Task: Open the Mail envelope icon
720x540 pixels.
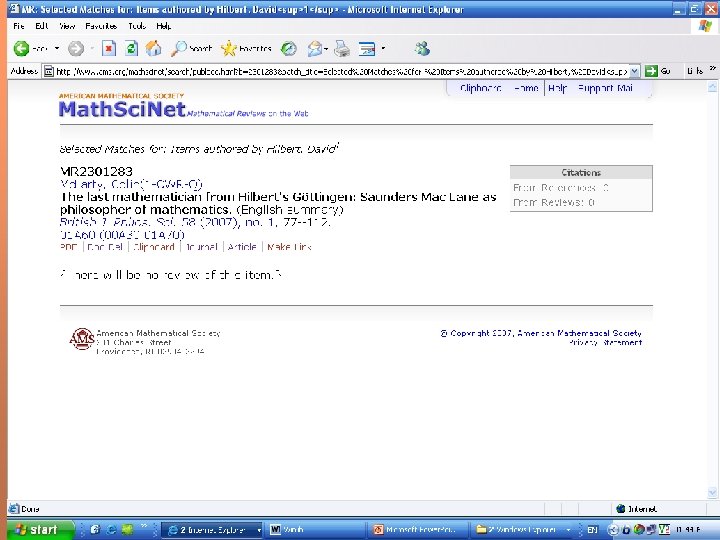Action: [315, 48]
